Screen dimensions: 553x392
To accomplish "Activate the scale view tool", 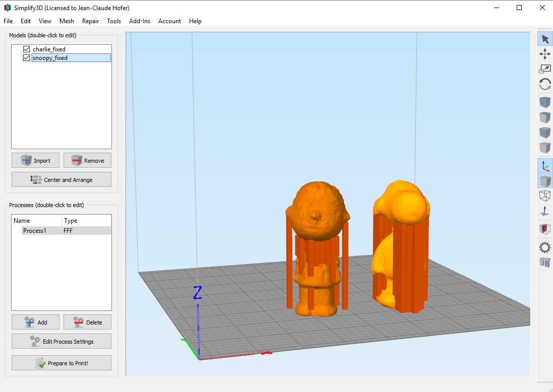I will [x=545, y=69].
